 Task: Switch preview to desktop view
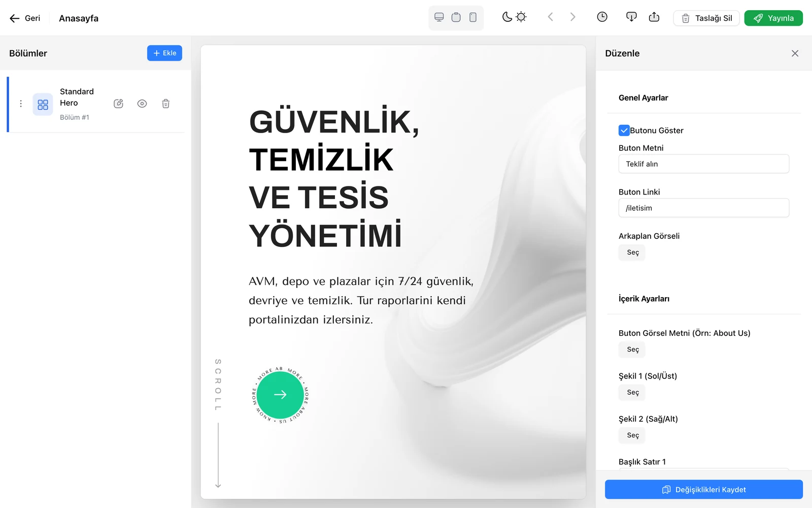[439, 17]
